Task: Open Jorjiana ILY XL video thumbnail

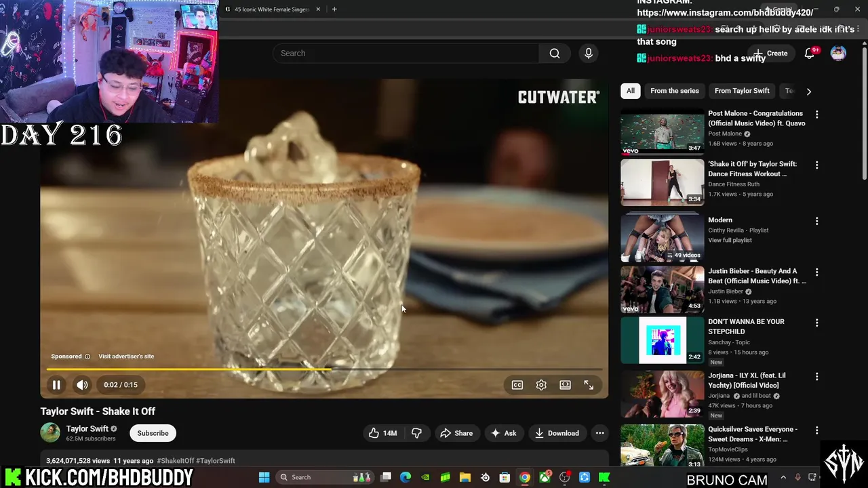Action: coord(663,394)
